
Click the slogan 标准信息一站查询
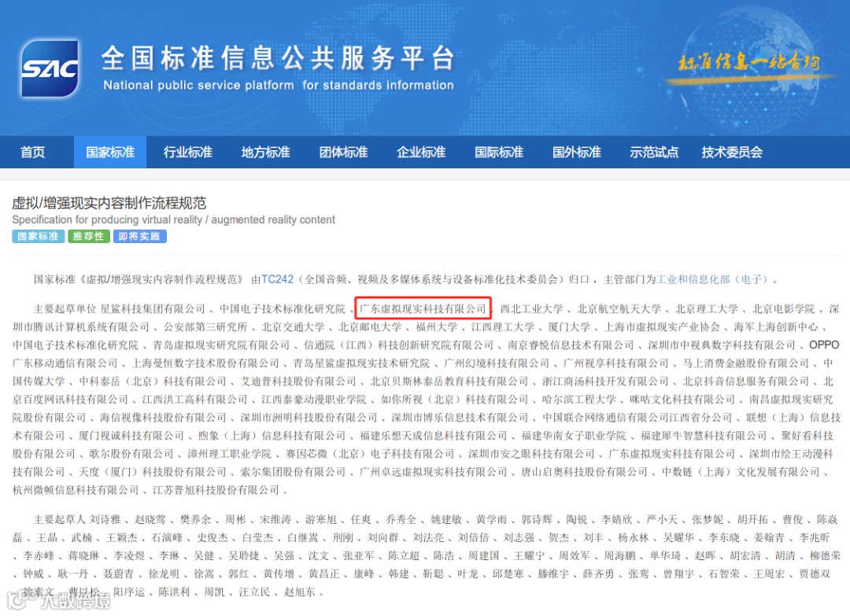(x=748, y=63)
